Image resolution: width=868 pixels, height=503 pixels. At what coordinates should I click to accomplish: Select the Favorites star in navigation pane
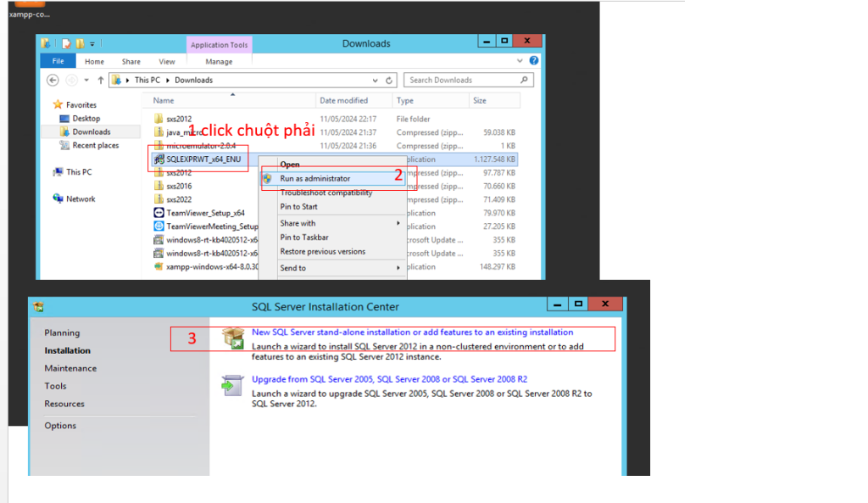[x=58, y=104]
